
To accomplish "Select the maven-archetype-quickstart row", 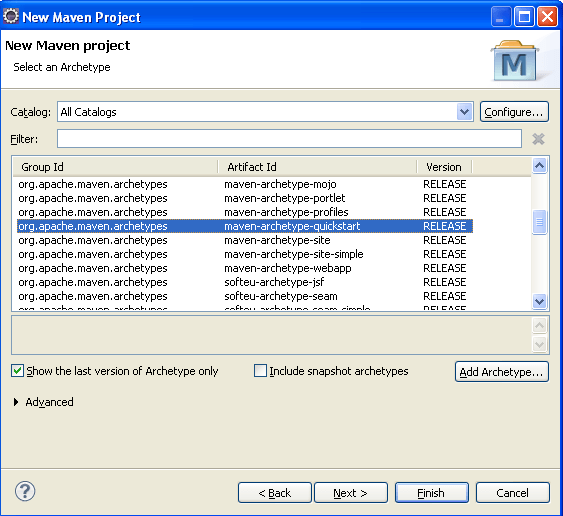I will (x=245, y=226).
